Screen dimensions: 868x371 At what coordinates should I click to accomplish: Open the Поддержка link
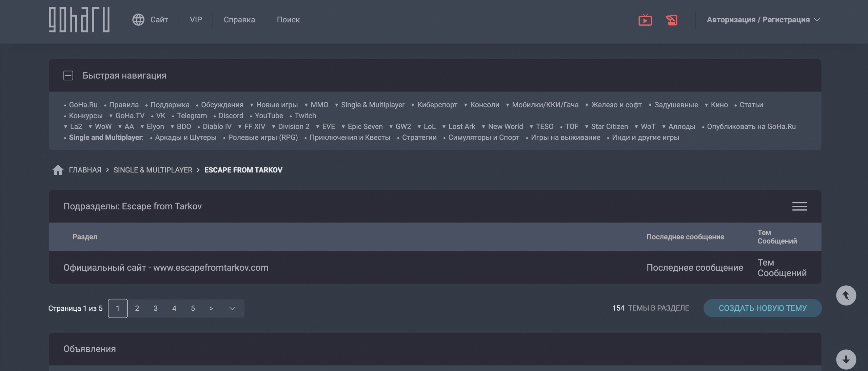coord(170,105)
